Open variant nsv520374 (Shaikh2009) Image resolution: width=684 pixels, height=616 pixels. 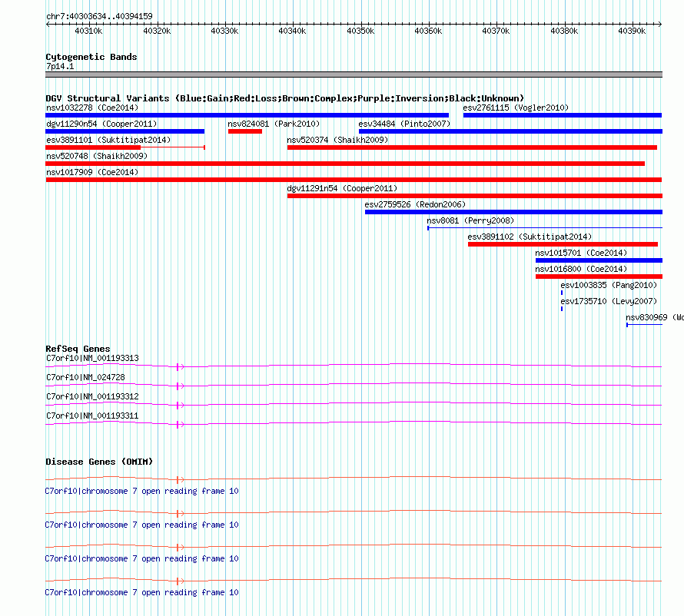click(x=337, y=141)
